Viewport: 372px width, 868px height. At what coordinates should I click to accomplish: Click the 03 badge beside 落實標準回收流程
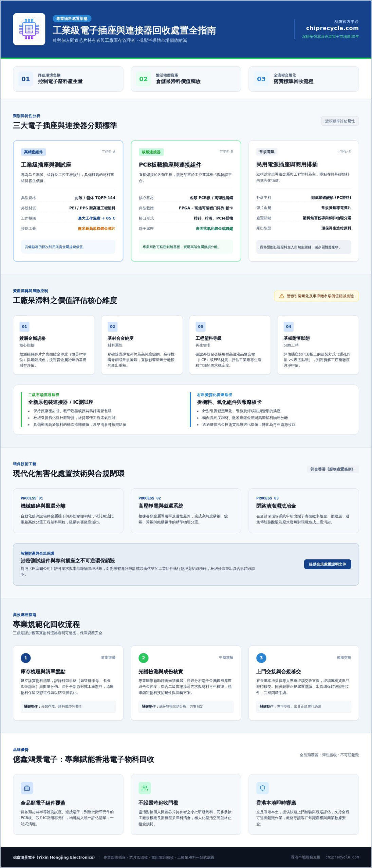[x=261, y=79]
